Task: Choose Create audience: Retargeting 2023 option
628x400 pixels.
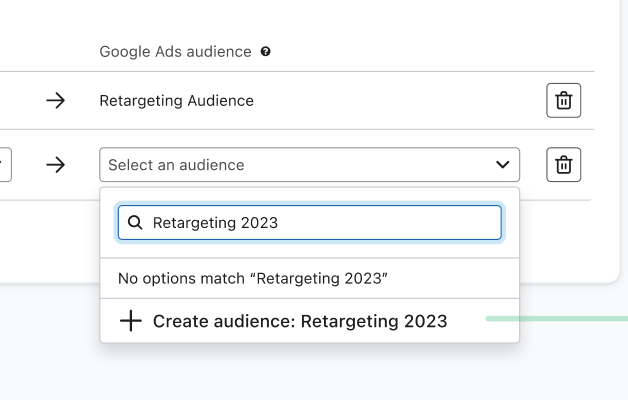Action: coord(300,321)
